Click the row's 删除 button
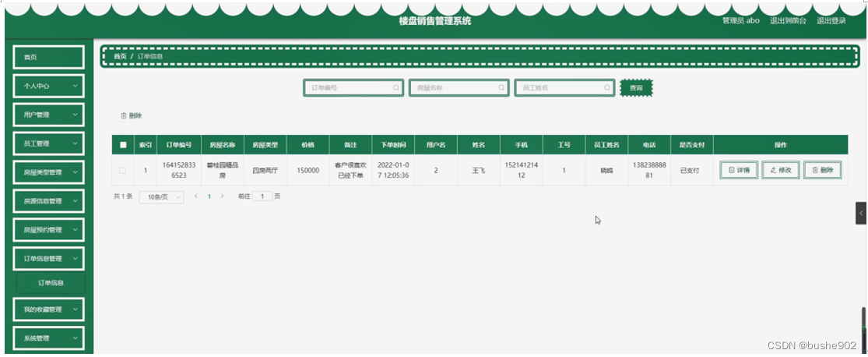 823,170
